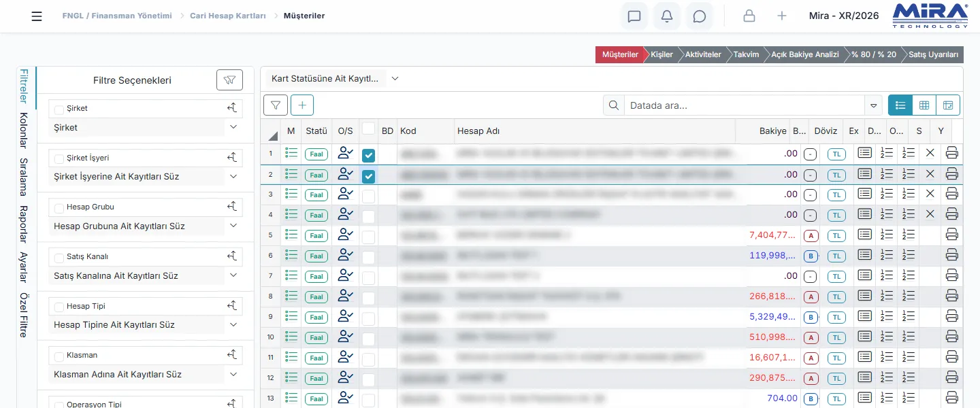Expand the Kart Statüsüne Ait Kayıtları dropdown
The height and width of the screenshot is (408, 980).
click(x=395, y=79)
